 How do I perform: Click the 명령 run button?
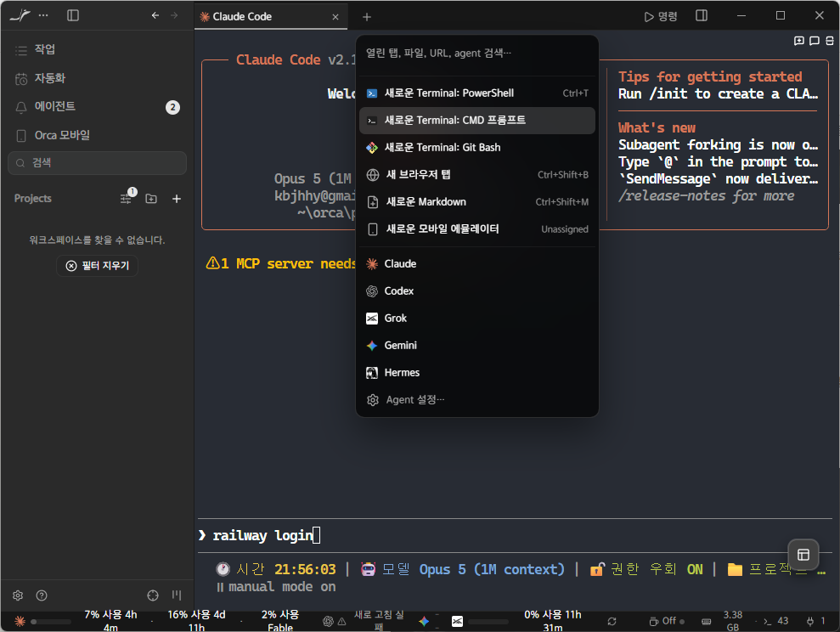661,17
